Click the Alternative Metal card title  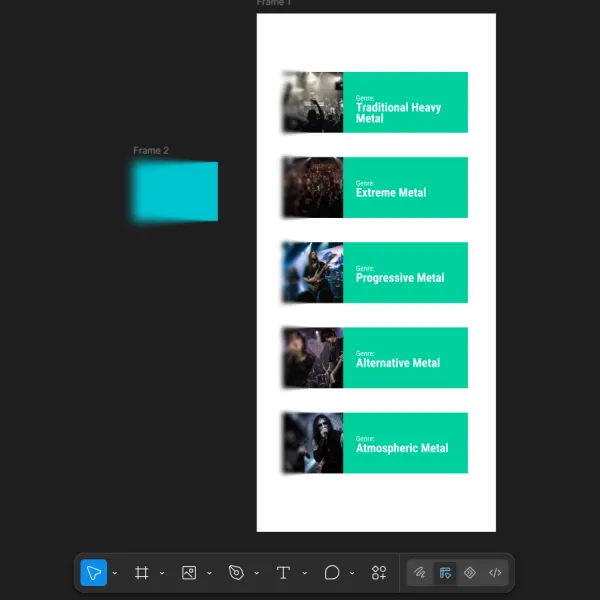[398, 363]
